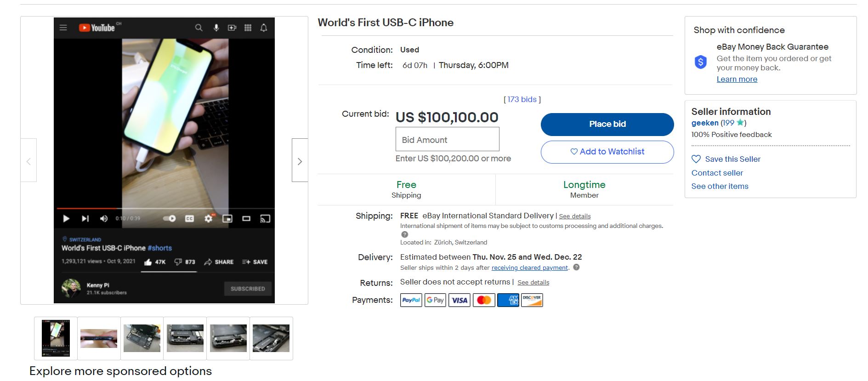Open returns See details link

pos(533,282)
